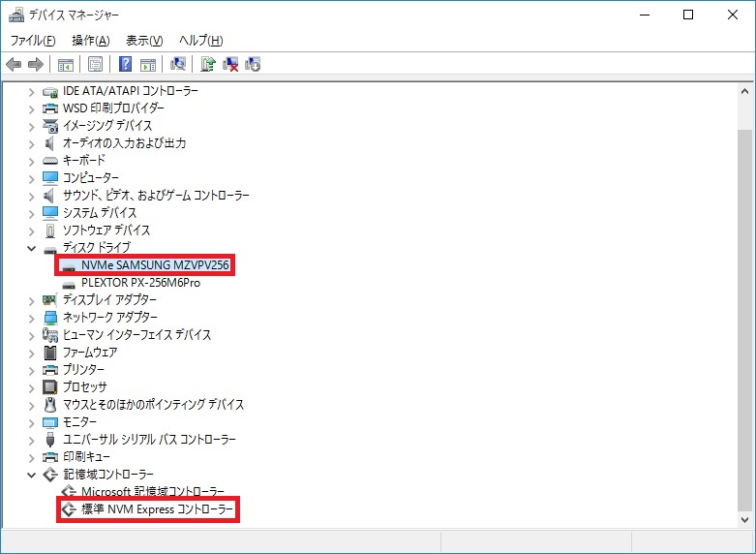
Task: Select the モニター label
Action: tap(79, 422)
